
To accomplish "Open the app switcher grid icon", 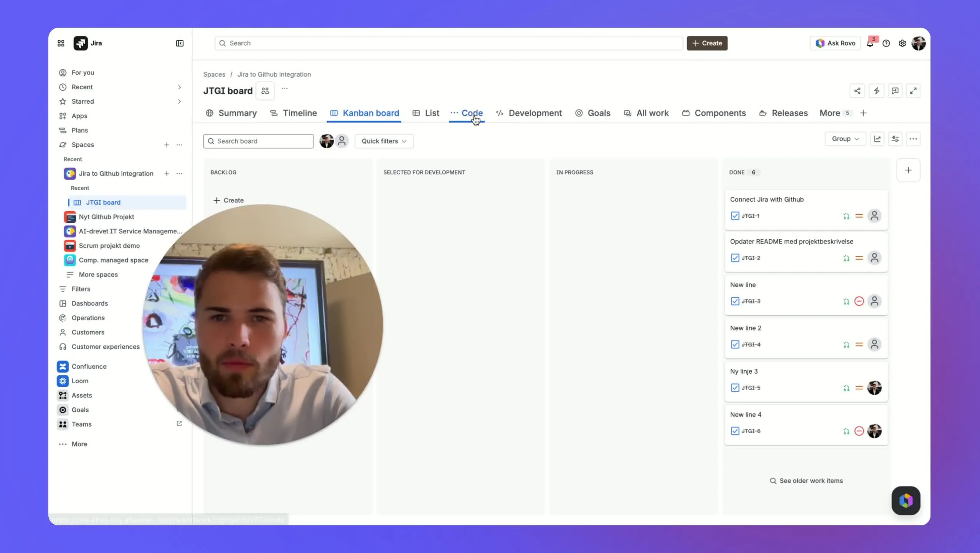I will 61,43.
